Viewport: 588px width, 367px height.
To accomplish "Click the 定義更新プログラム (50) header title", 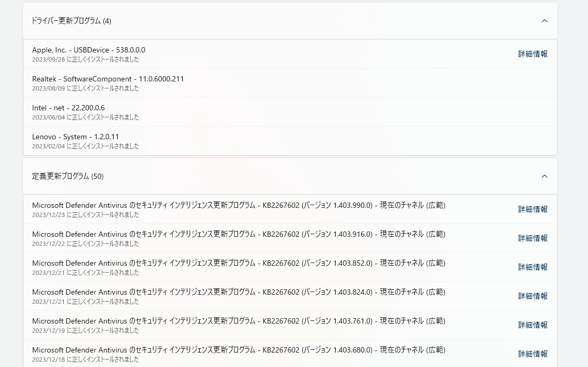I will pyautogui.click(x=68, y=176).
